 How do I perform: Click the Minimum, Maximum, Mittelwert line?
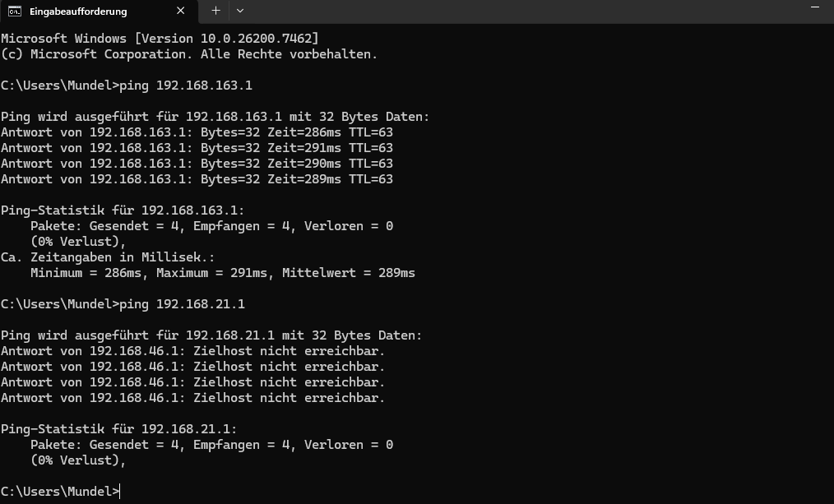(222, 273)
